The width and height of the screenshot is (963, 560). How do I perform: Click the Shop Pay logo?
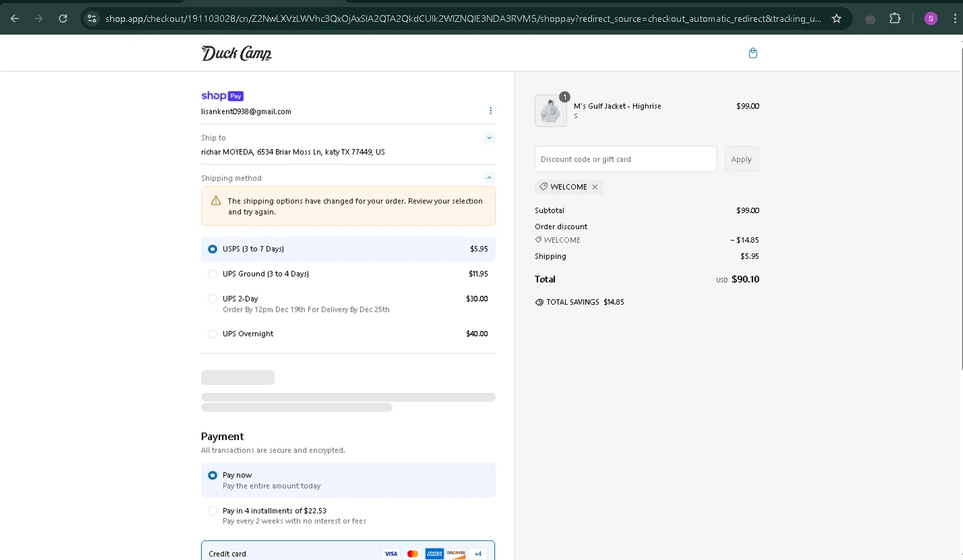(x=222, y=96)
